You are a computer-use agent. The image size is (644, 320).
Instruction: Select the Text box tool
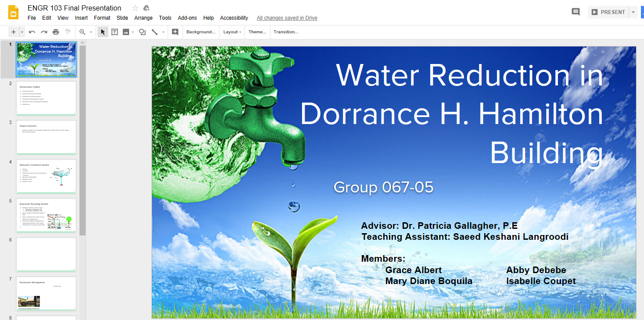coord(115,32)
